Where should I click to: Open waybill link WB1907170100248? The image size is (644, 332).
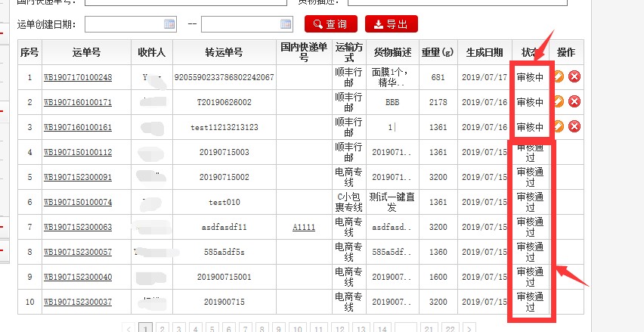pos(78,77)
